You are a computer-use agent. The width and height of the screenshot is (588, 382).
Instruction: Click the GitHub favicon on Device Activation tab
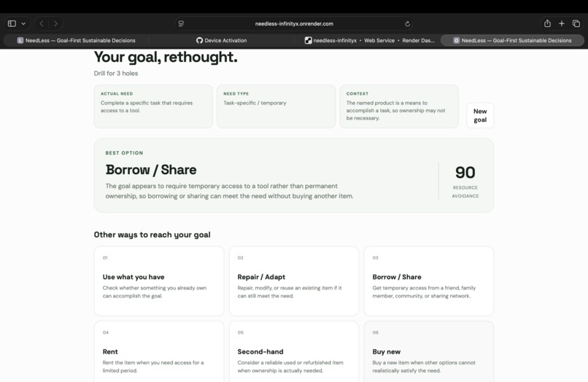(199, 40)
